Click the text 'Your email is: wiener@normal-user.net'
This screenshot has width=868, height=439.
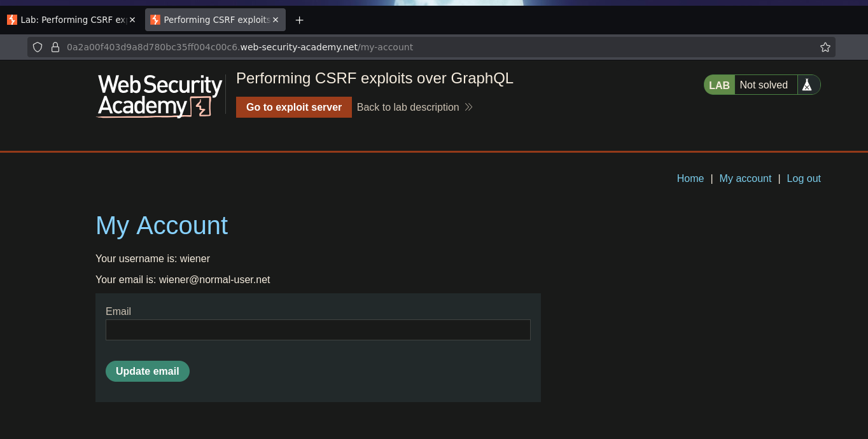click(x=183, y=279)
